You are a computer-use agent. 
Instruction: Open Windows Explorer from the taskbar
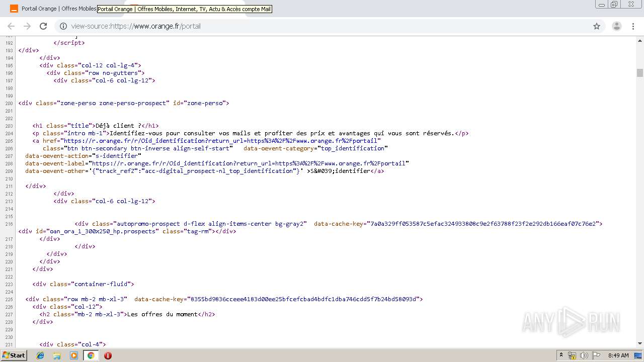57,355
